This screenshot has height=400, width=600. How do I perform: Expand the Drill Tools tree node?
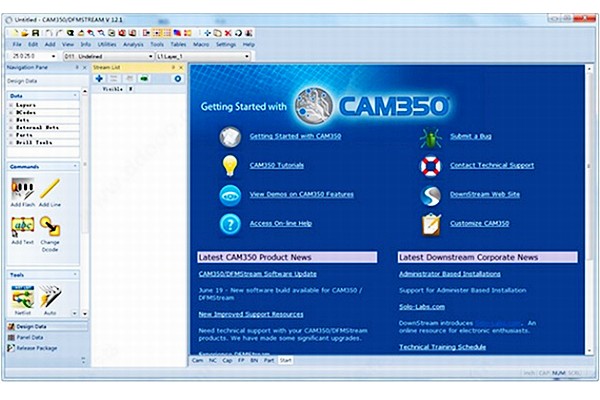11,142
